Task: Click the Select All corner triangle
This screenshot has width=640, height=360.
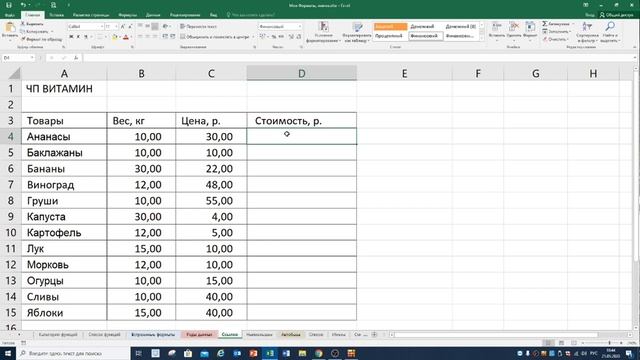Action: (x=14, y=73)
